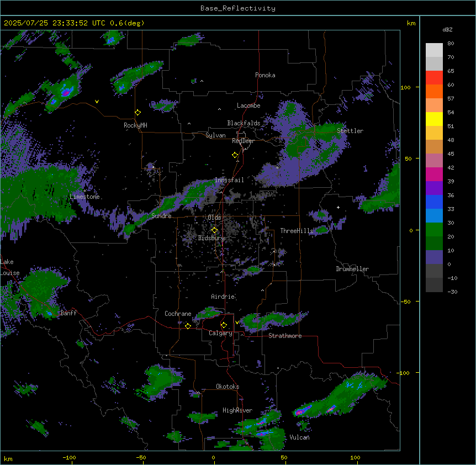Screen dimensions: 476x465
Task: Click the Ponoka city label
Action: tap(265, 75)
